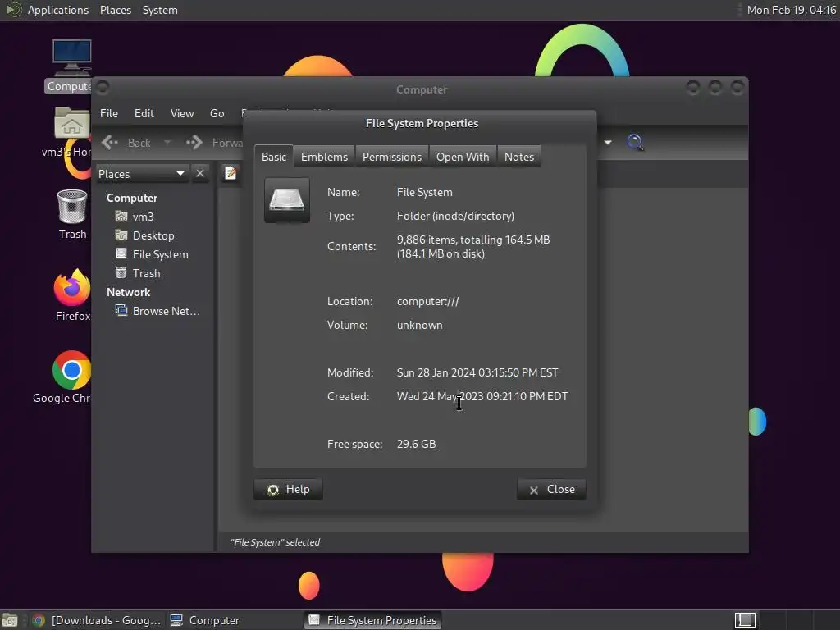Viewport: 840px width, 630px height.
Task: Open the System menu in top panel
Action: point(160,10)
